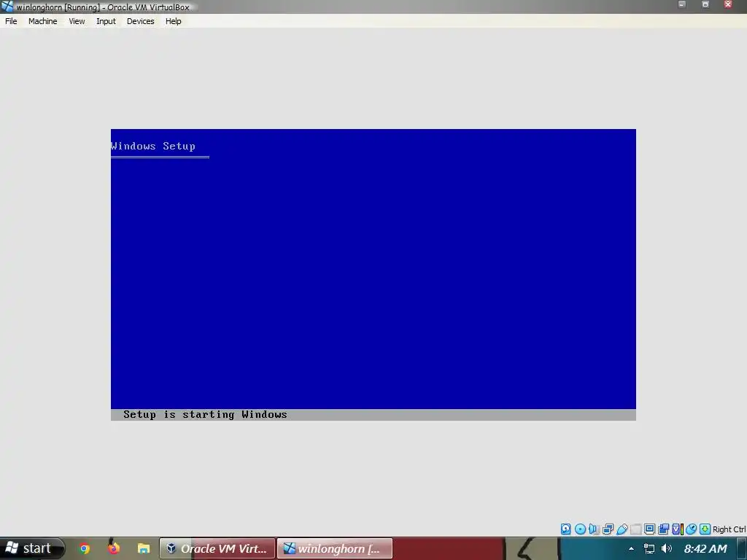This screenshot has height=560, width=747.
Task: Open the File menu
Action: click(11, 21)
